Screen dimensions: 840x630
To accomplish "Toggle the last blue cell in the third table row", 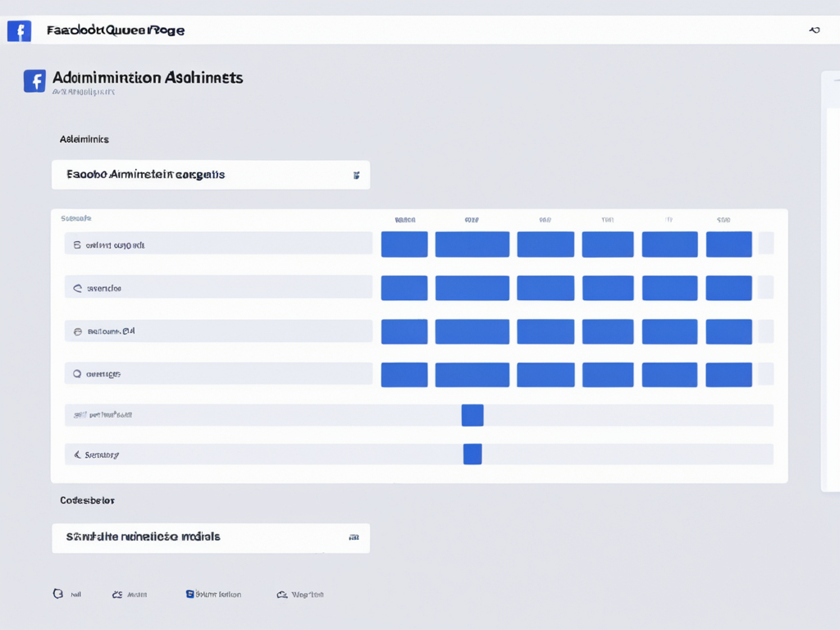I will [x=728, y=331].
